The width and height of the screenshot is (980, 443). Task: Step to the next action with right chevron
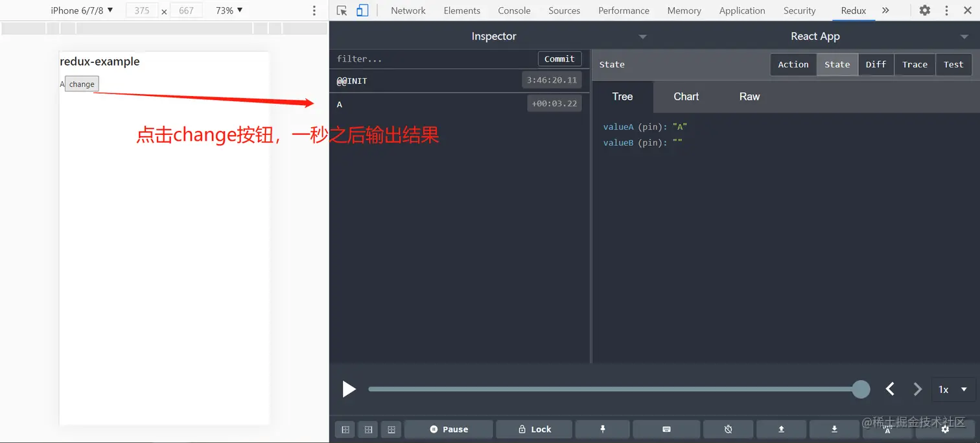click(917, 389)
